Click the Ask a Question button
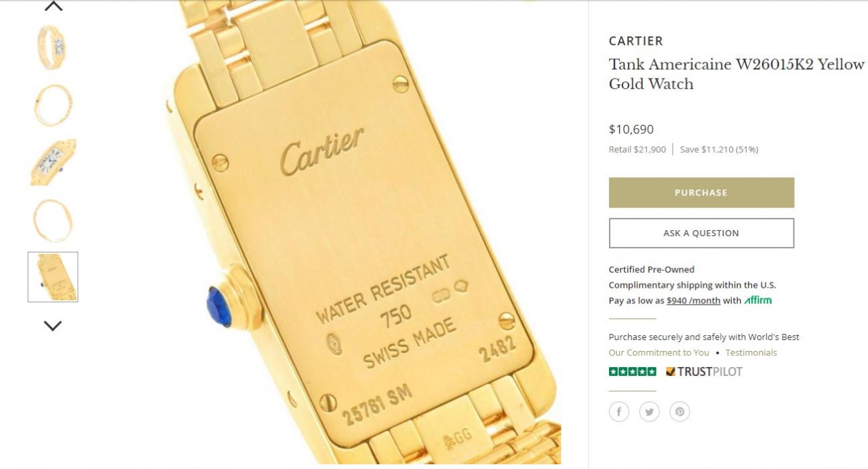Image resolution: width=868 pixels, height=469 pixels. [701, 233]
